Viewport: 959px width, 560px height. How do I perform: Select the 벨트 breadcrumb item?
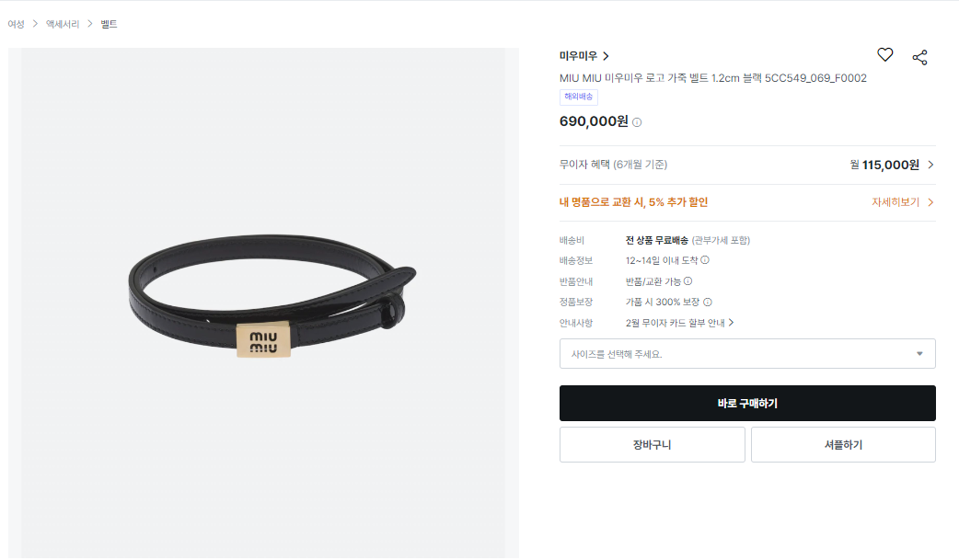point(109,24)
